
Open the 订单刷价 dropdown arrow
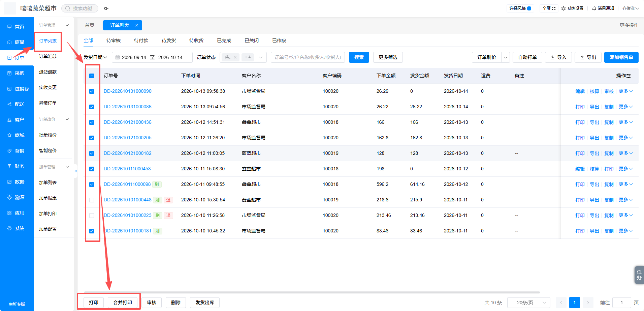point(506,57)
